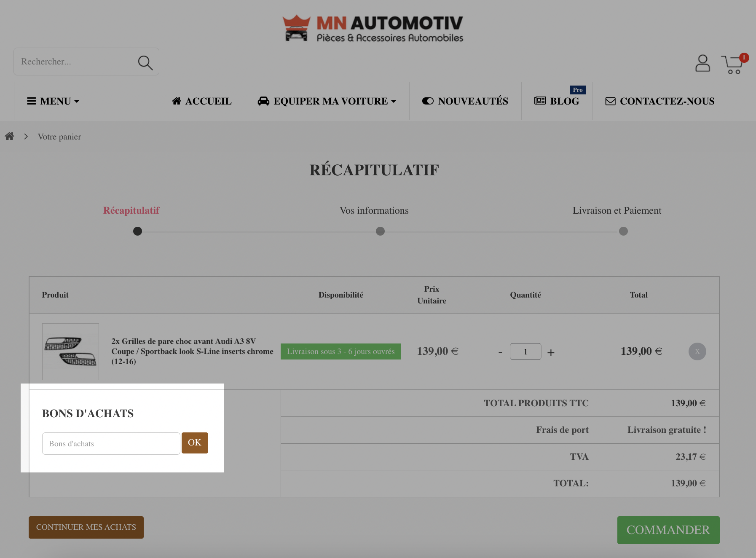Go to ACCUEIL page
The width and height of the screenshot is (756, 558).
tap(202, 101)
